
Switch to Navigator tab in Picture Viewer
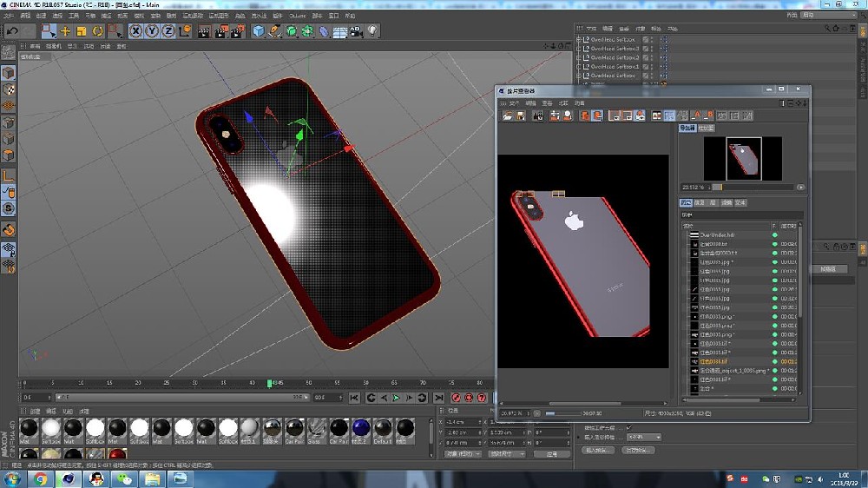pos(687,128)
